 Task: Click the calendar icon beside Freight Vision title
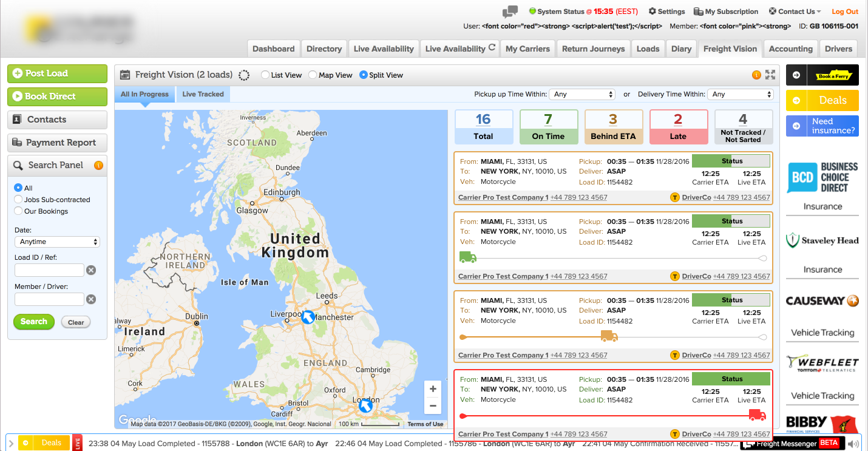(x=125, y=75)
